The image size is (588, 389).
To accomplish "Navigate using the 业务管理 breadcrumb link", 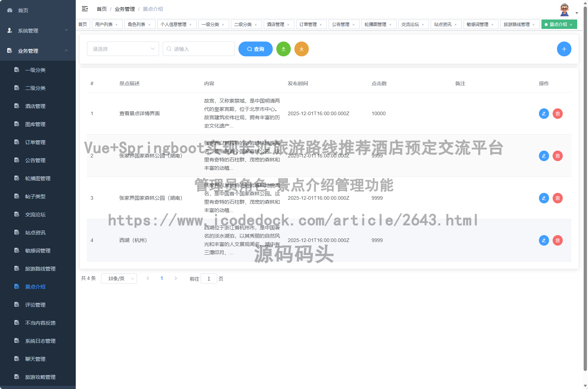I will [124, 9].
